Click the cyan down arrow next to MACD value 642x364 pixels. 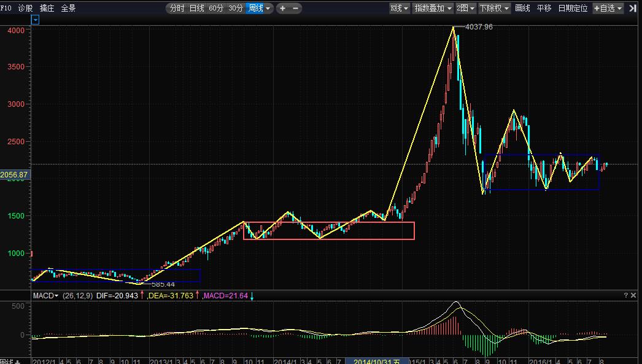coord(252,296)
